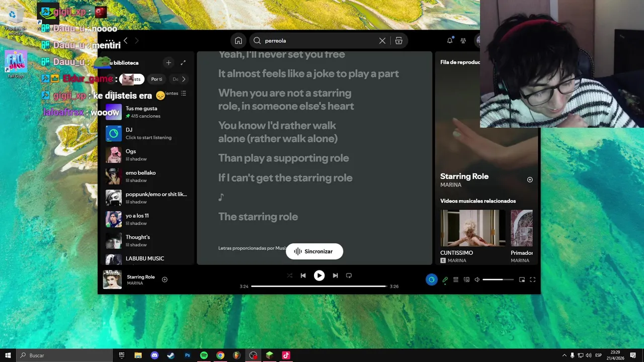The height and width of the screenshot is (362, 644).
Task: Go back with the left arrow
Action: [x=126, y=41]
